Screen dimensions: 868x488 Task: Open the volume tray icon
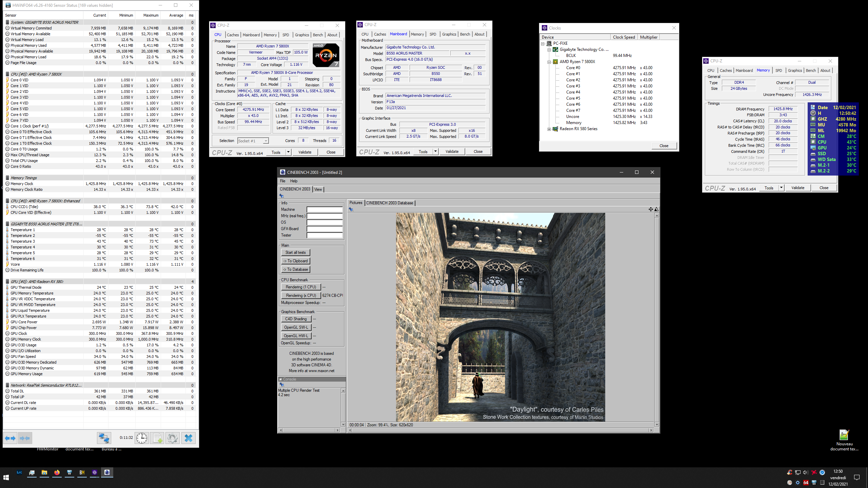(806, 472)
